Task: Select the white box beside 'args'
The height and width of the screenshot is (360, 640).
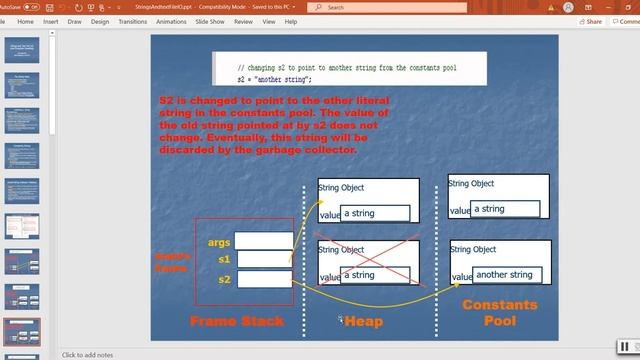Action: tap(264, 240)
